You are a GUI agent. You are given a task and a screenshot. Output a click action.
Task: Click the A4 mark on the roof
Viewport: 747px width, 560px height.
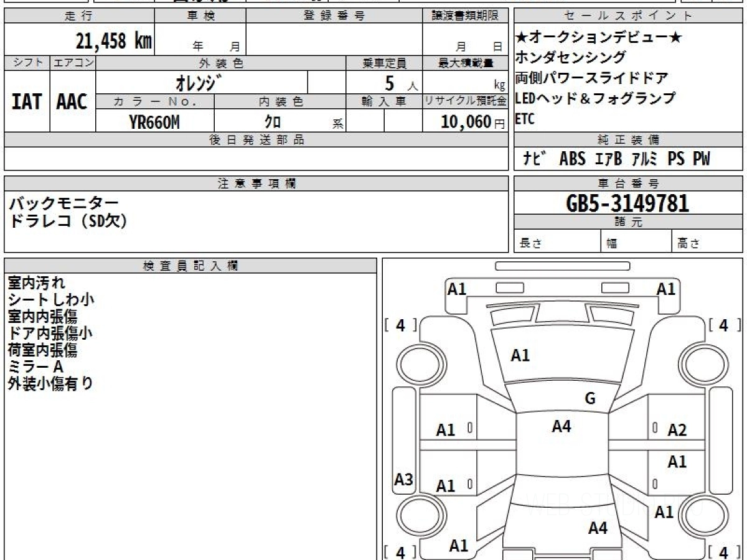pos(561,426)
